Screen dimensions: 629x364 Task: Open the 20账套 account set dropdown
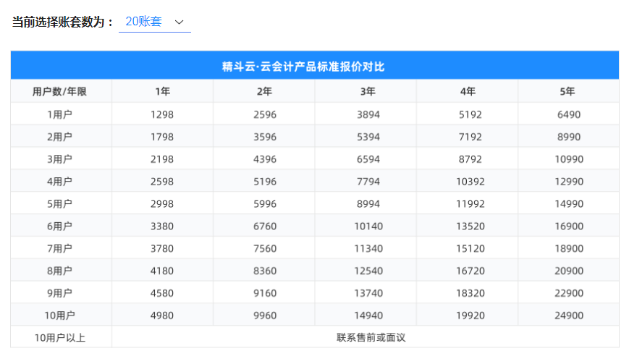[x=155, y=22]
